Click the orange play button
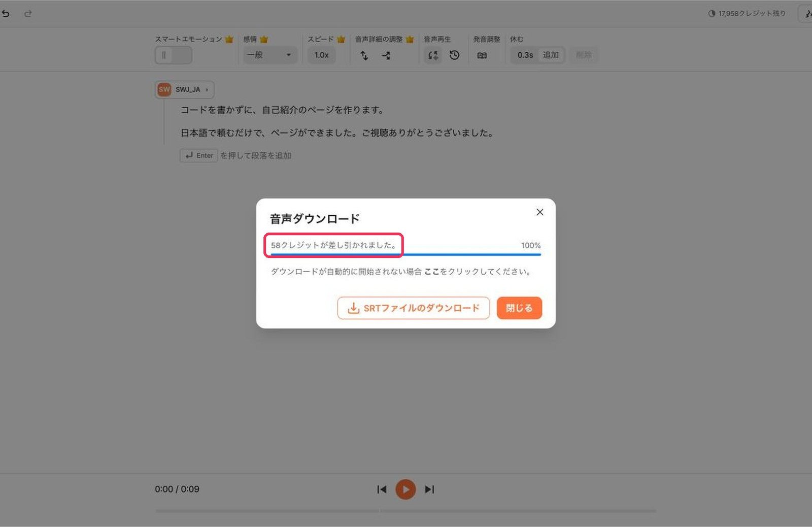The height and width of the screenshot is (527, 812). [405, 489]
